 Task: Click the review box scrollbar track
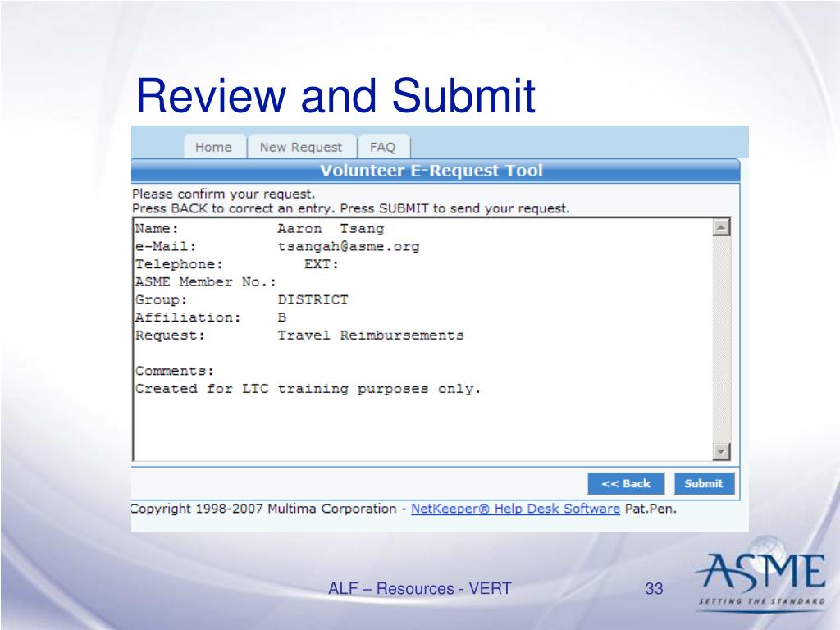(x=722, y=340)
